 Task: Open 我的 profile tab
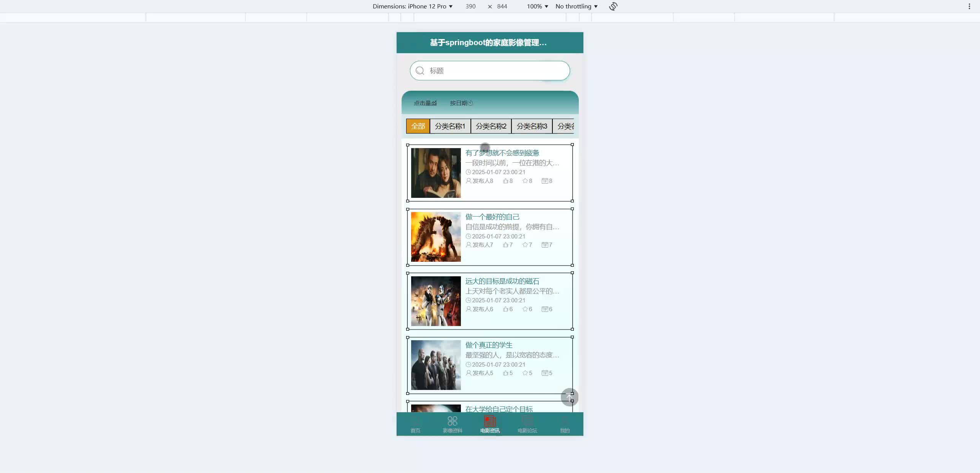(x=564, y=424)
